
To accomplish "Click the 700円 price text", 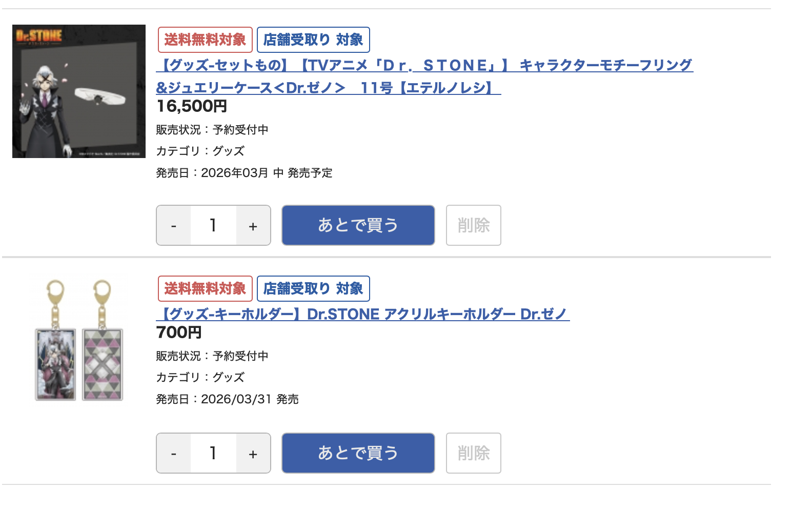I will pyautogui.click(x=179, y=333).
